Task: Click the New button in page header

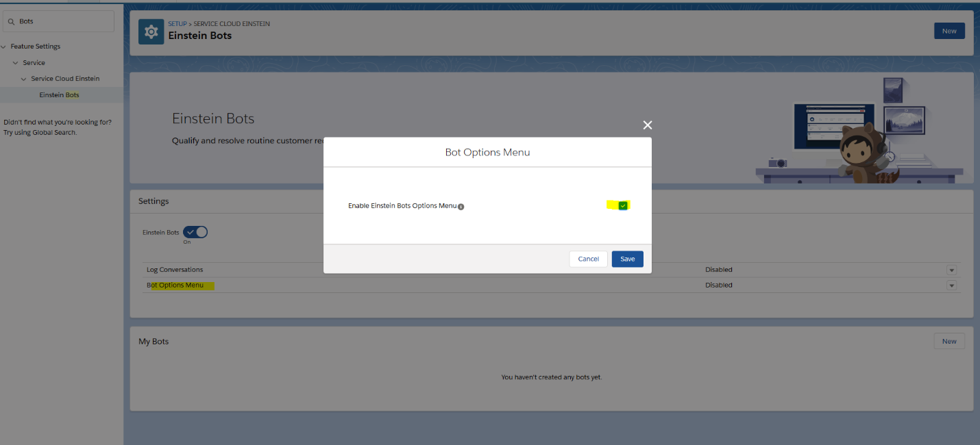Action: click(x=949, y=31)
